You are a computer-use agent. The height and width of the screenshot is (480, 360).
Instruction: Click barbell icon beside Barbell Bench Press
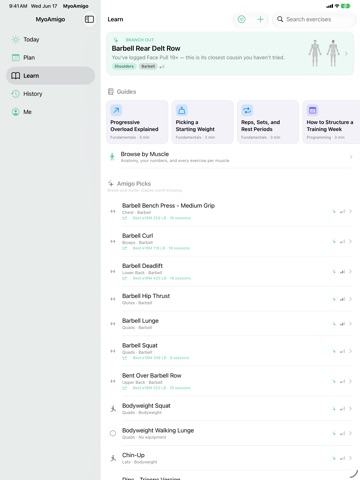pyautogui.click(x=113, y=211)
